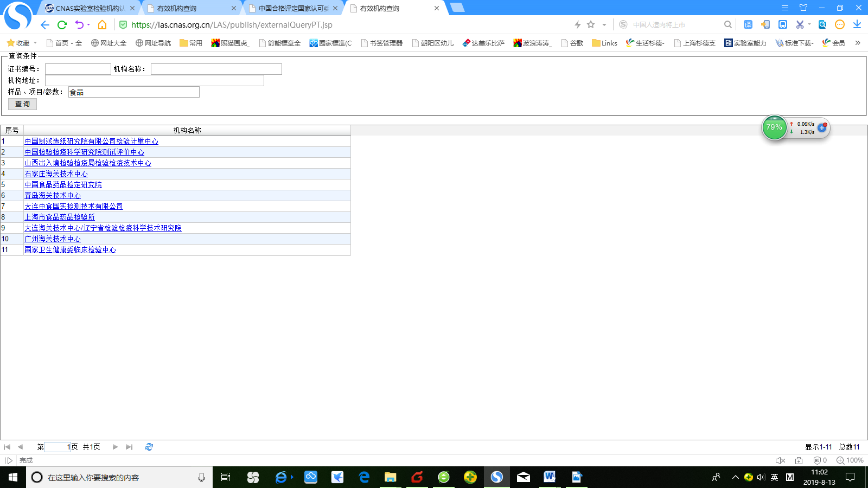Open link 中国制浆造纸研究院有限公司检验计量中心
This screenshot has width=868, height=488.
click(91, 141)
